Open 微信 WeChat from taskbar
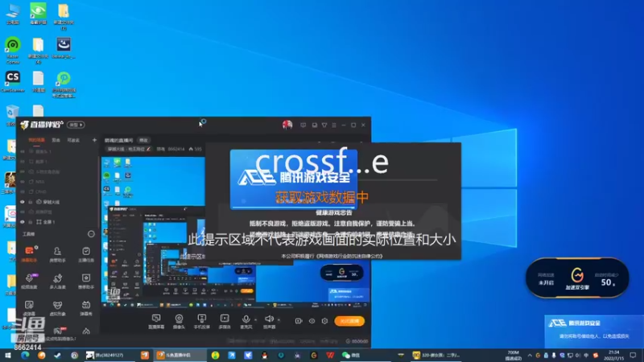Image resolution: width=644 pixels, height=362 pixels. tap(351, 356)
